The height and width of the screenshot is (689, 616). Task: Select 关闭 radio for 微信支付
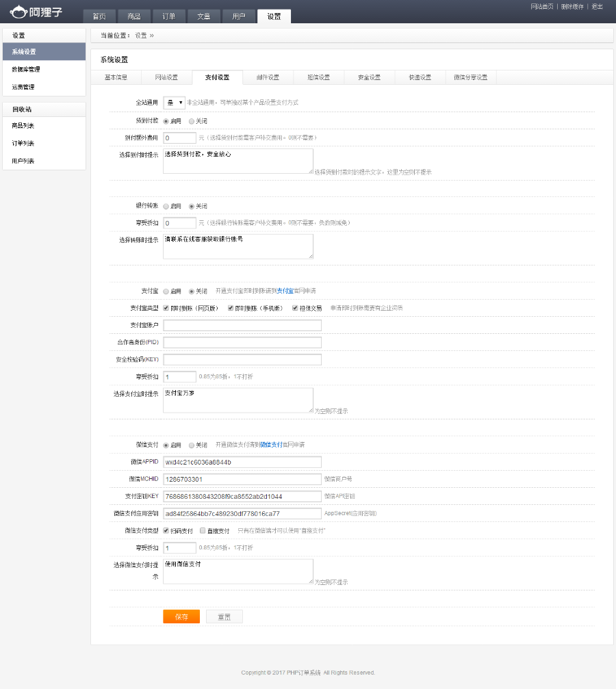(191, 445)
